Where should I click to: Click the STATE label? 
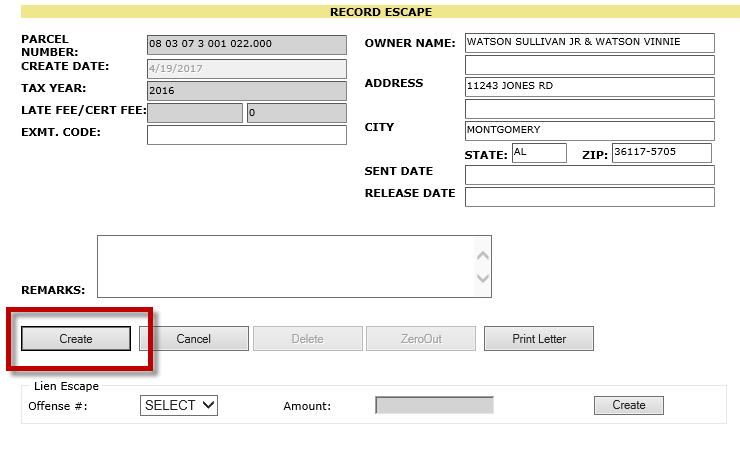point(486,155)
